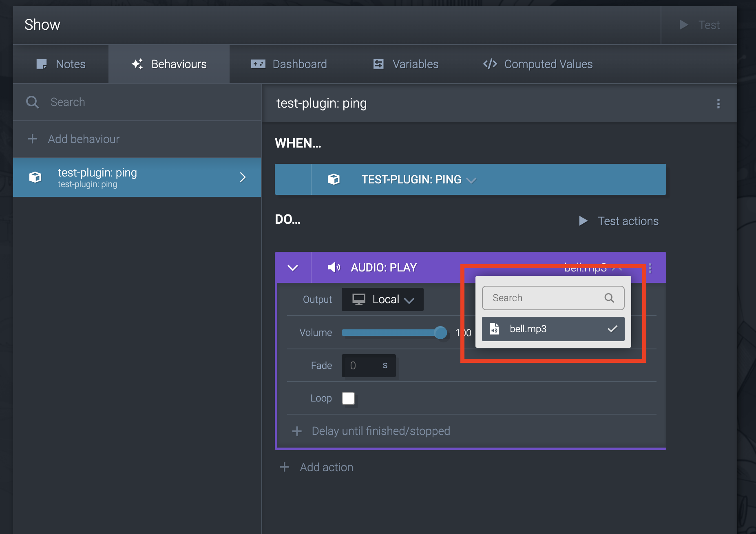Add a new behaviour
Viewport: 756px width, 534px height.
pos(137,139)
